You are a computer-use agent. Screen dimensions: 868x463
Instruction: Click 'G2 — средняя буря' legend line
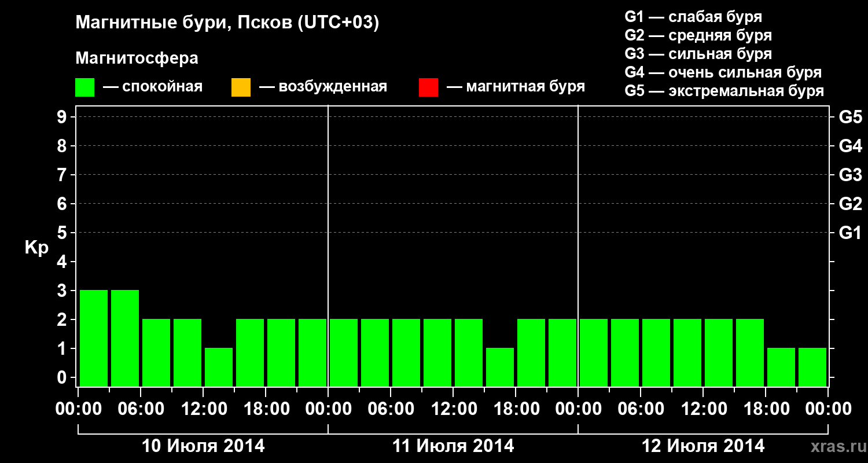[x=698, y=35]
